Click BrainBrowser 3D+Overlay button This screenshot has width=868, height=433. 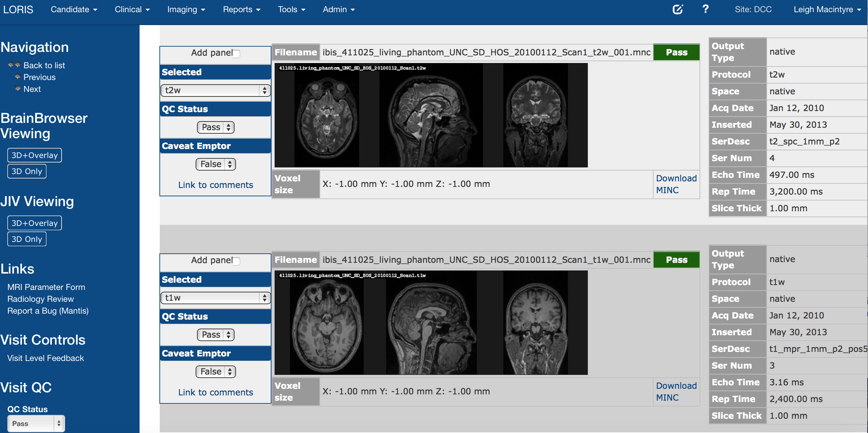(x=34, y=155)
